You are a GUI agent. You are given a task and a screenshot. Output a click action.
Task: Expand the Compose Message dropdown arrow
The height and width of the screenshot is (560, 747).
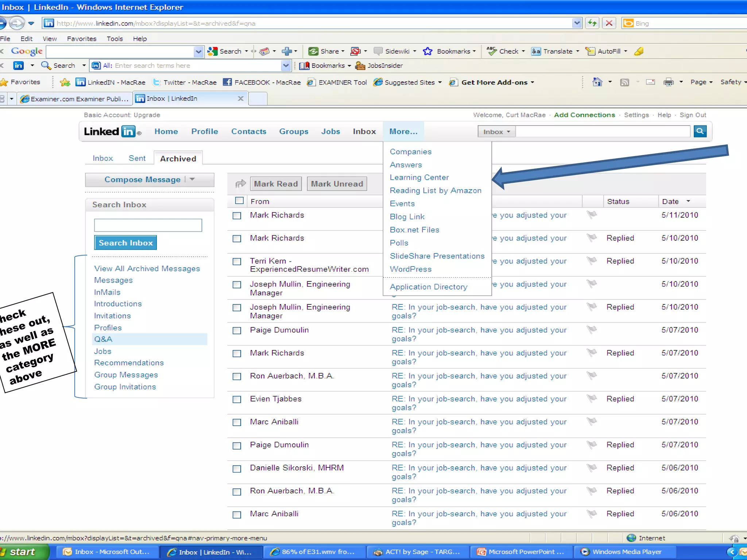pyautogui.click(x=193, y=179)
